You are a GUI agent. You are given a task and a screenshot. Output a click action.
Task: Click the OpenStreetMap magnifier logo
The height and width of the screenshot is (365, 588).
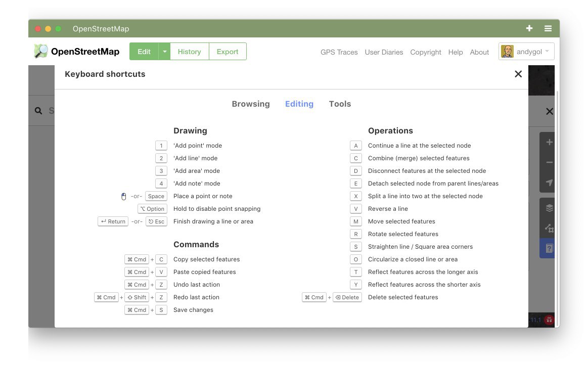click(x=40, y=52)
